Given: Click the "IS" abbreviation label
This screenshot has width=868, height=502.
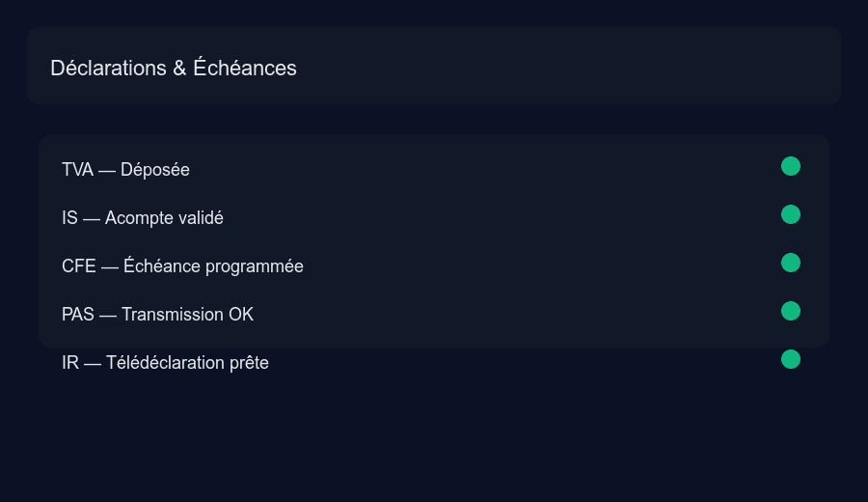Looking at the screenshot, I should (x=69, y=218).
